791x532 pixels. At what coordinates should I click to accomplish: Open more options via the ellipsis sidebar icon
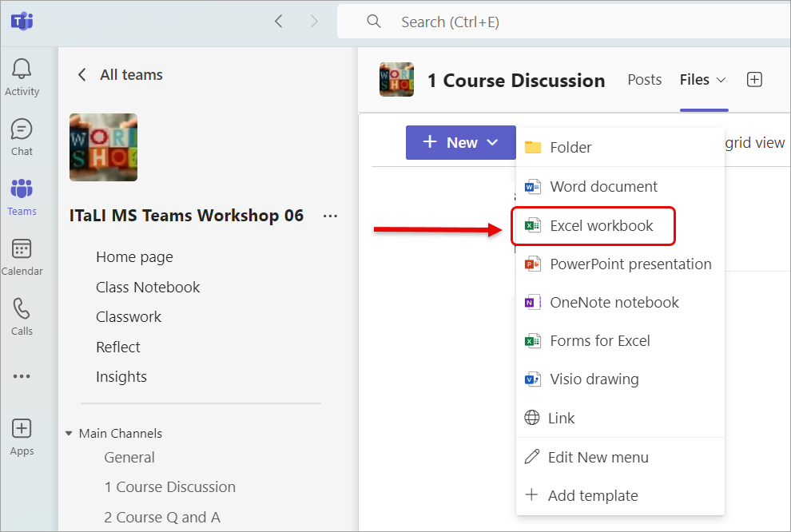[x=22, y=375]
